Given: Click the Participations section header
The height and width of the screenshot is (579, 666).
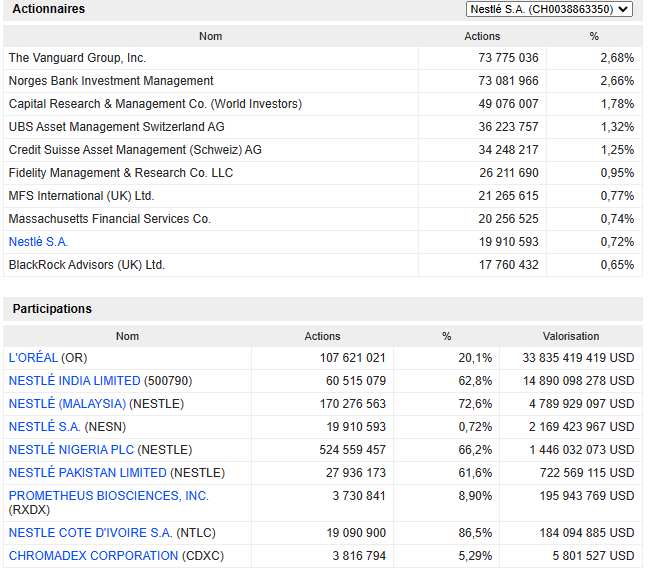Looking at the screenshot, I should [x=52, y=309].
